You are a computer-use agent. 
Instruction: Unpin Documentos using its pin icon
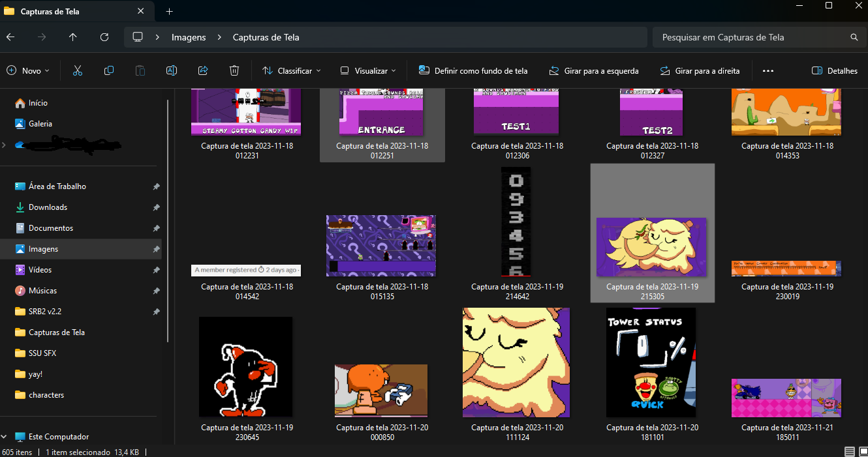[x=156, y=228]
